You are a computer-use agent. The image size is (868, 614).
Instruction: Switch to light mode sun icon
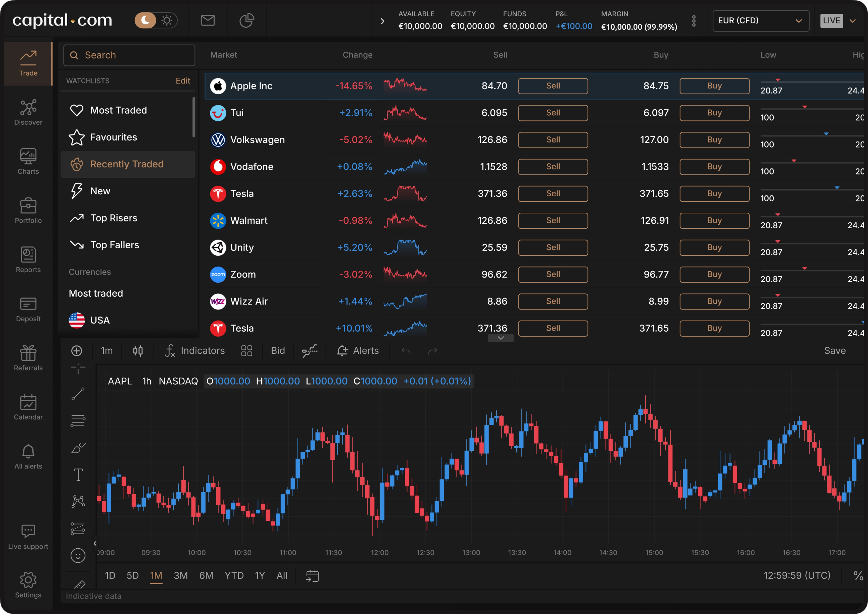coord(167,20)
